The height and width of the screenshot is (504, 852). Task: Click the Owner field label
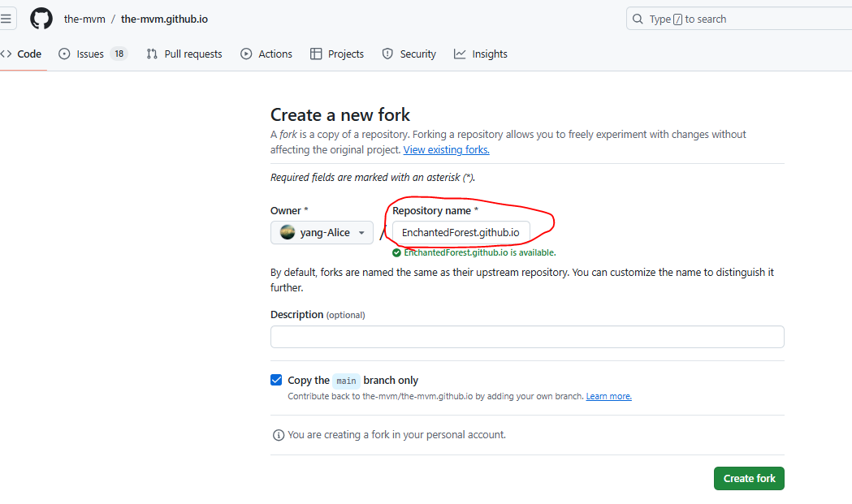pos(289,211)
